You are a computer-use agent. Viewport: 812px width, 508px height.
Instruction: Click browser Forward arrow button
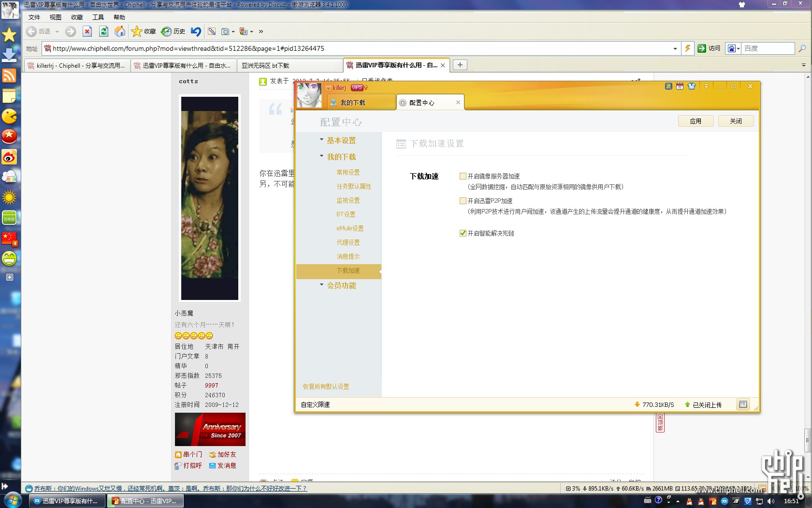click(71, 31)
